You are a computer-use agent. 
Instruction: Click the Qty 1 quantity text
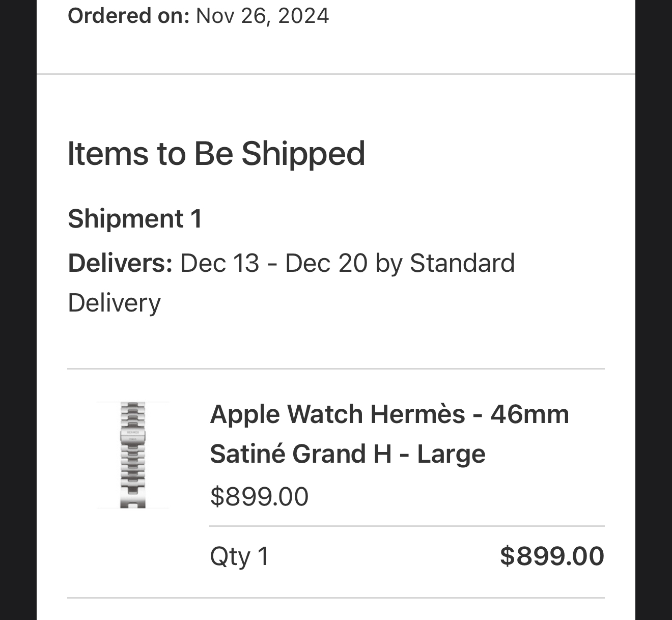[239, 556]
